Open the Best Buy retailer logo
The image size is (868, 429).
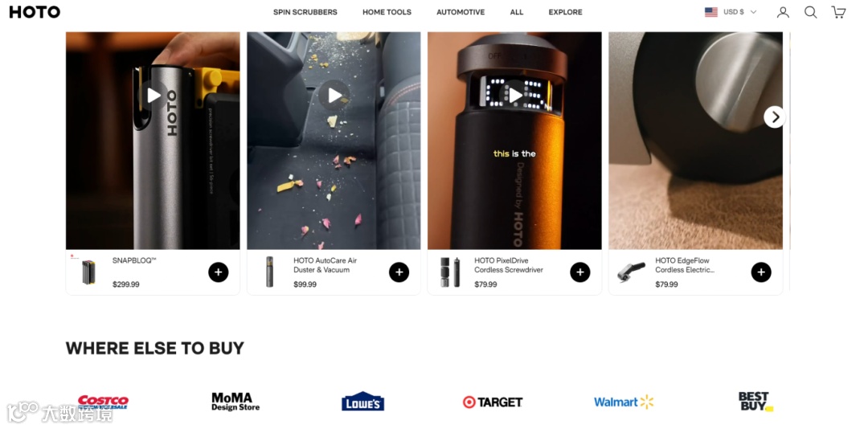755,402
